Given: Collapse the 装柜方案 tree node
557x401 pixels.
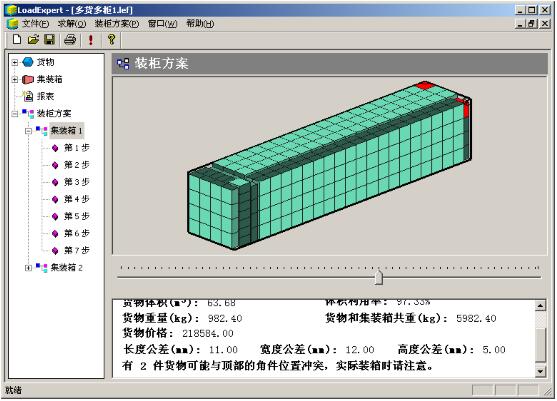Looking at the screenshot, I should coord(15,114).
